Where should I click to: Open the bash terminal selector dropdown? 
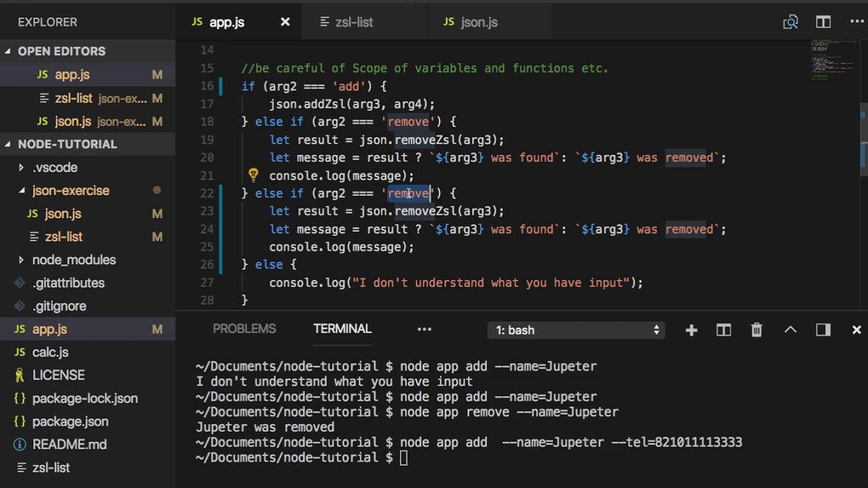coord(576,330)
